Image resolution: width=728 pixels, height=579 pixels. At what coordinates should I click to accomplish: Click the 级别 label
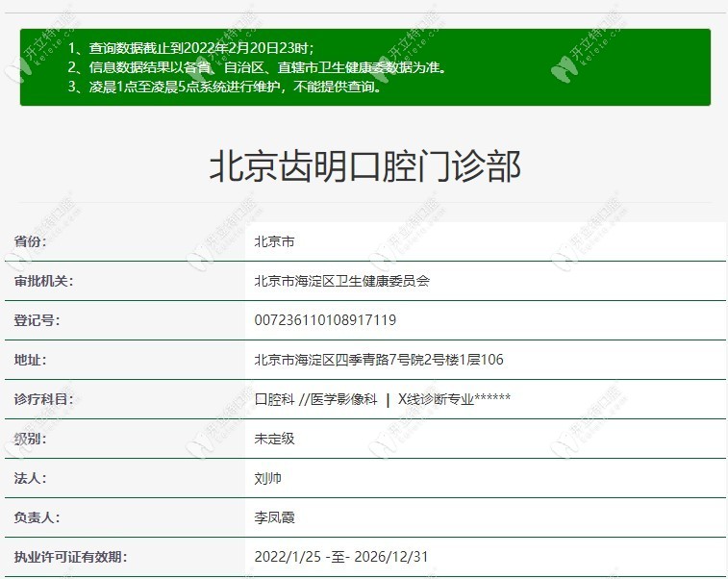click(x=30, y=439)
